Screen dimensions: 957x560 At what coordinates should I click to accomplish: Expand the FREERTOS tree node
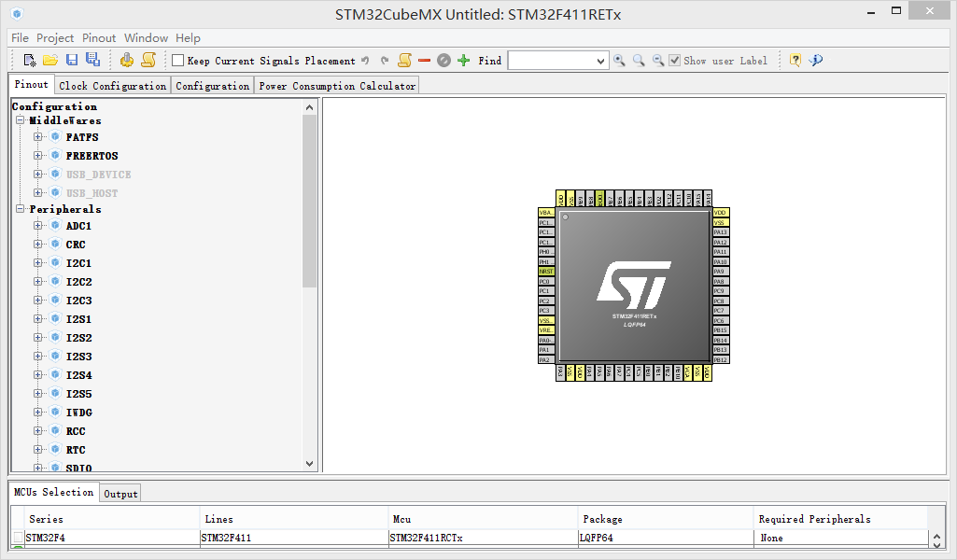point(38,156)
